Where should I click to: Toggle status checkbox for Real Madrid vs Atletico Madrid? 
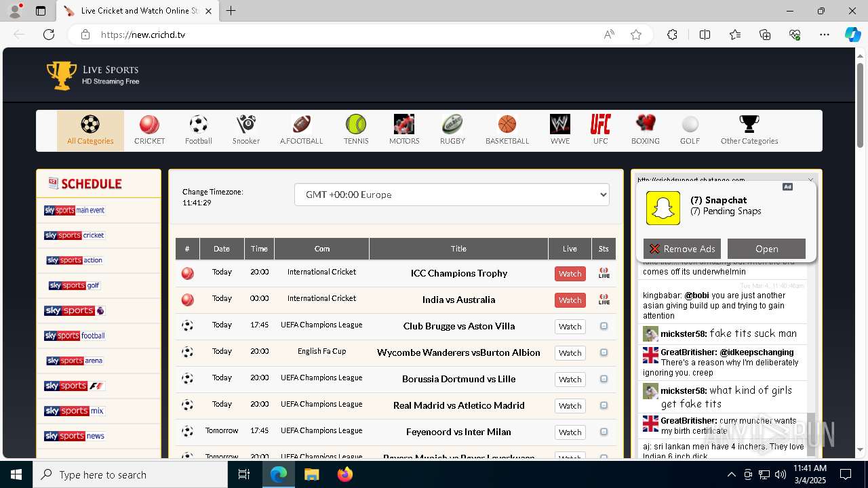point(604,405)
